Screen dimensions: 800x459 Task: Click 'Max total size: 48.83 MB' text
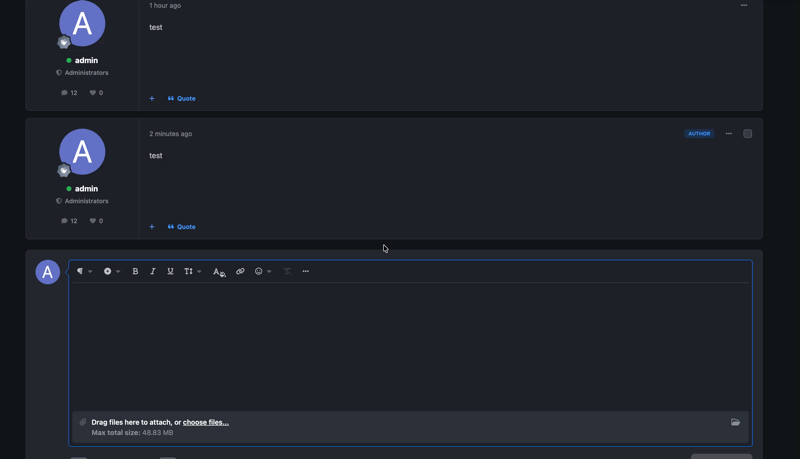132,432
